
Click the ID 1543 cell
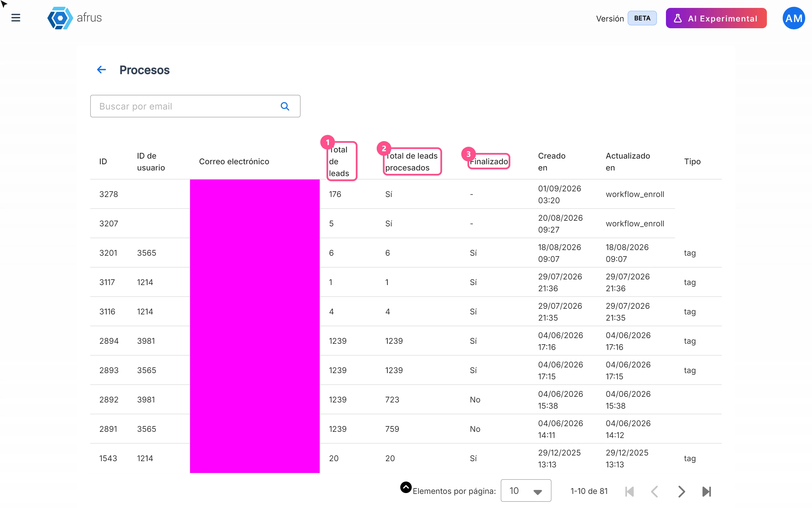coord(108,458)
